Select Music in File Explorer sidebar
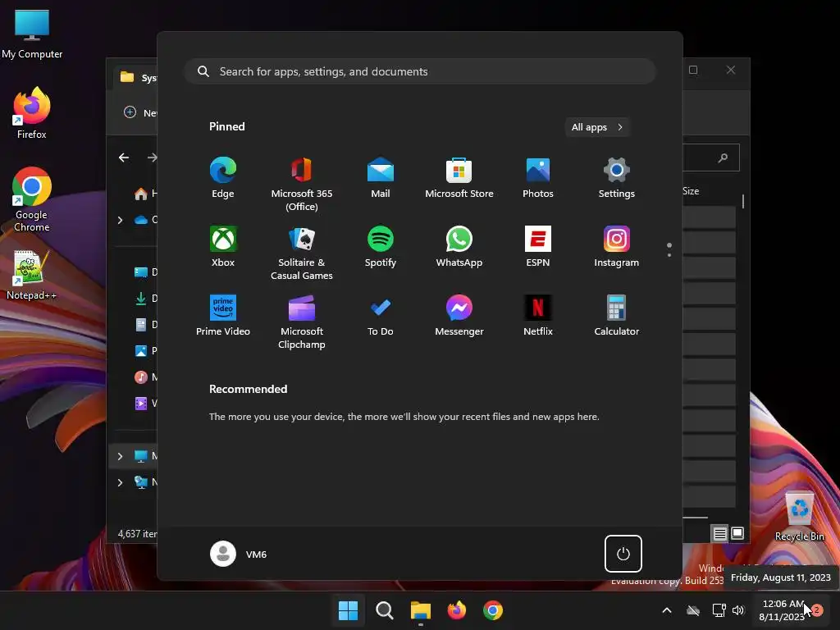Viewport: 840px width, 630px height. coord(144,377)
